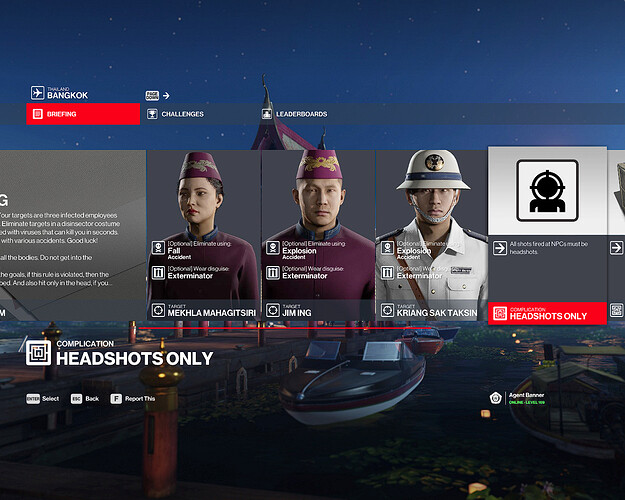Select the Kriang Sak Taksin target card

(432, 235)
